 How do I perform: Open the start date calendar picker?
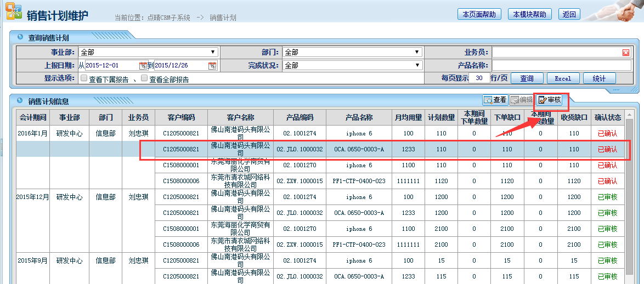(143, 66)
